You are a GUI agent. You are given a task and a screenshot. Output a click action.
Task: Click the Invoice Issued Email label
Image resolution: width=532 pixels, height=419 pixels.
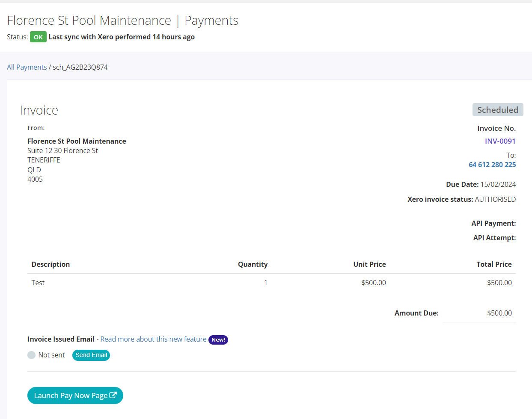[x=61, y=339]
